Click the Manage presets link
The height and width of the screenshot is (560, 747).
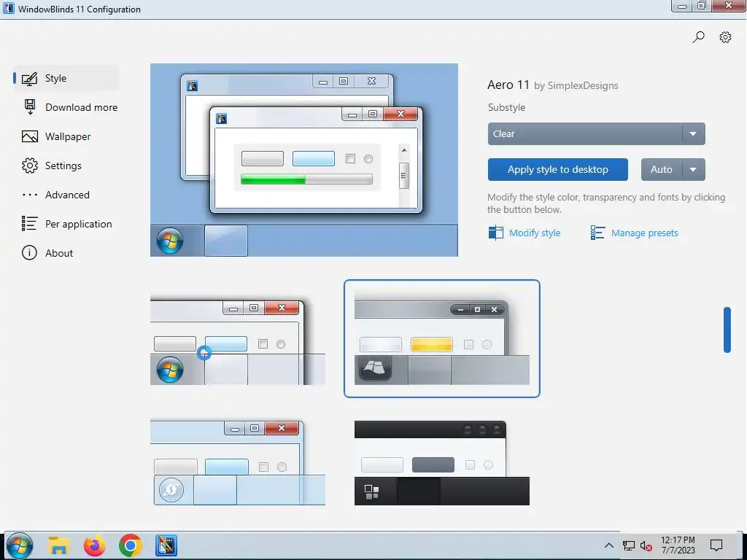[x=645, y=233]
